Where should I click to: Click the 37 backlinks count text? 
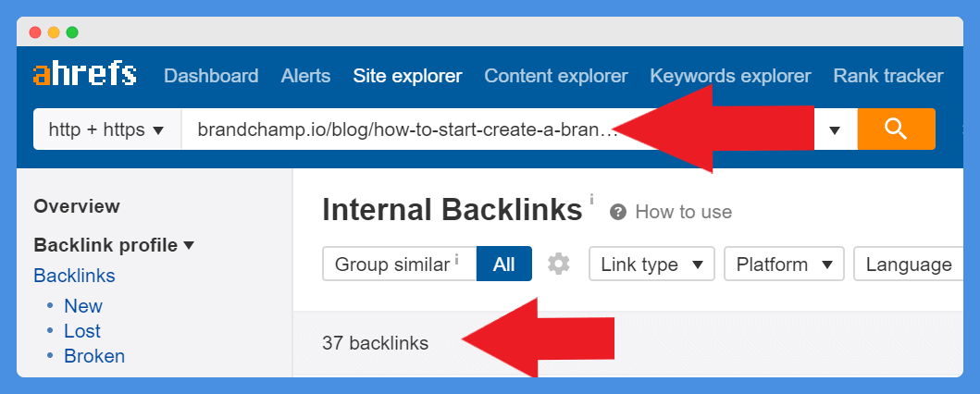[376, 343]
